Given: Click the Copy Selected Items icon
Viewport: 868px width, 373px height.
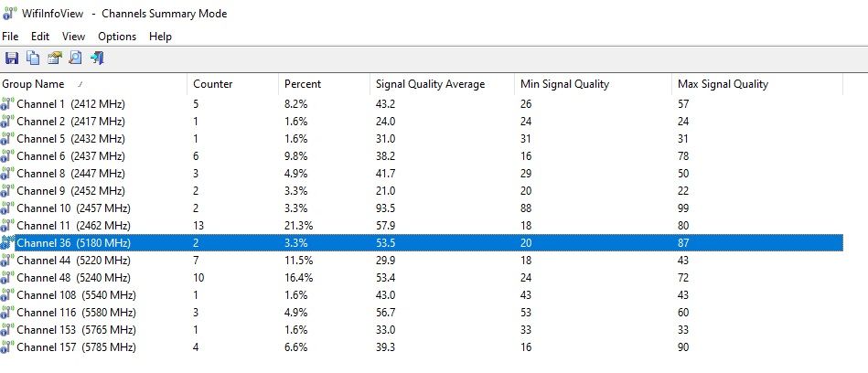Looking at the screenshot, I should click(32, 59).
